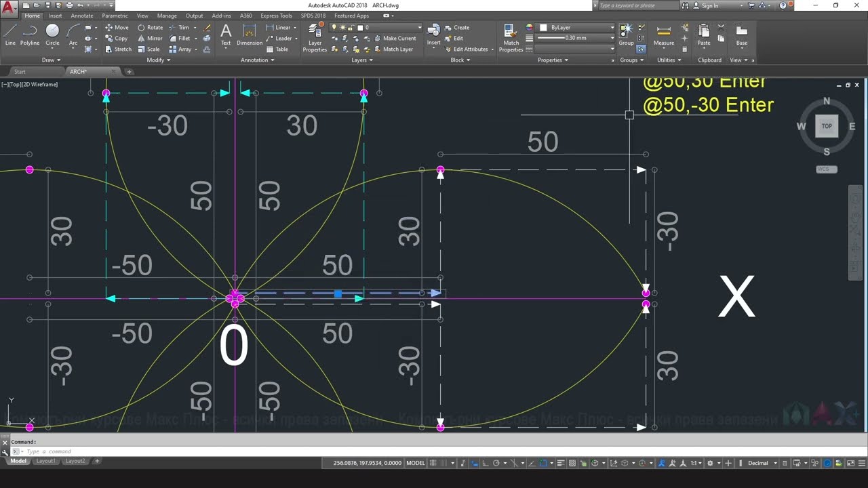Click the TOP face of ViewCube
The image size is (868, 488).
827,126
